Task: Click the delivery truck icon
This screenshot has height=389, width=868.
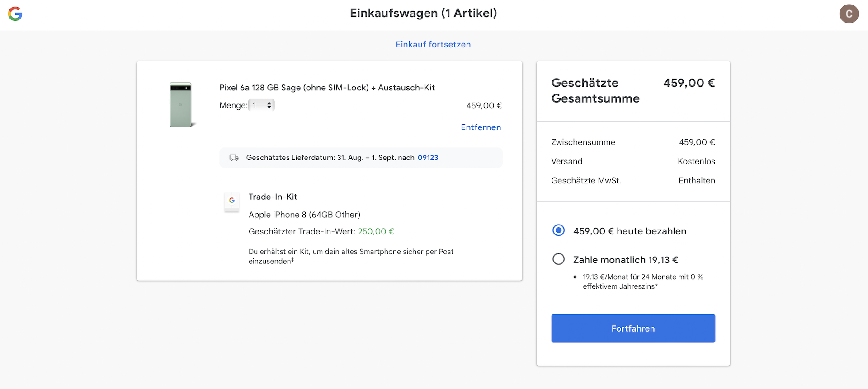Action: click(234, 158)
